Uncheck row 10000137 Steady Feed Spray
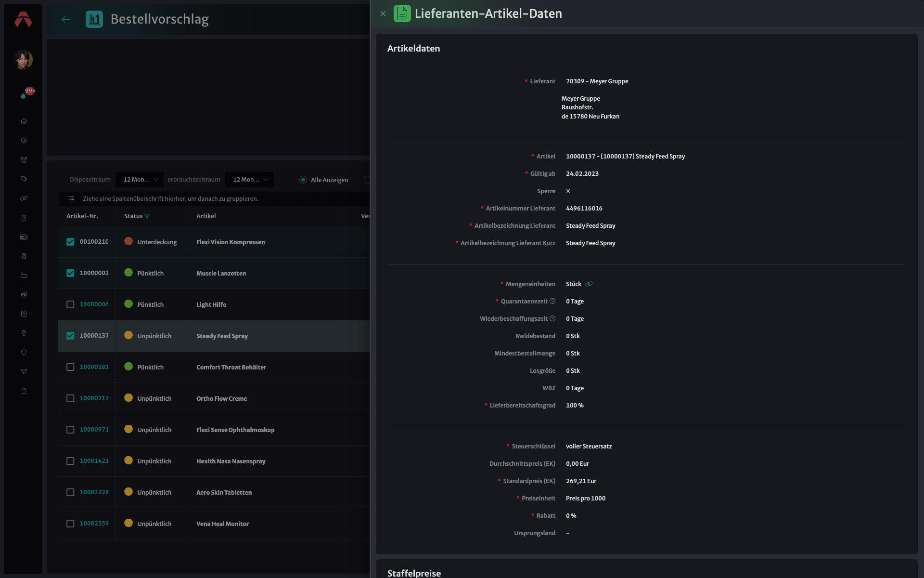924x578 pixels. tap(70, 336)
